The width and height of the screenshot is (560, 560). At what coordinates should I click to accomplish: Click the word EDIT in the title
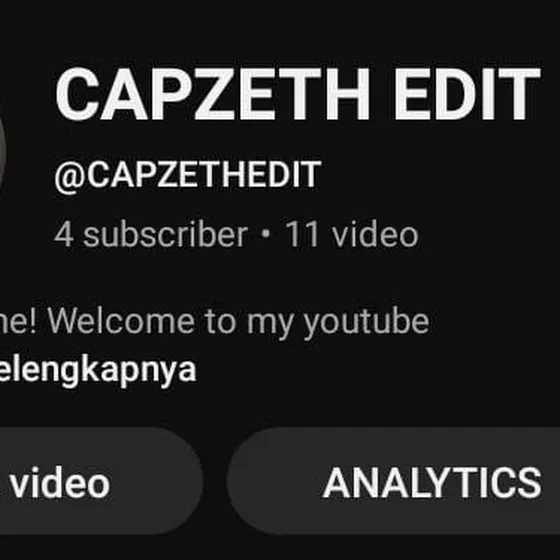(x=467, y=94)
